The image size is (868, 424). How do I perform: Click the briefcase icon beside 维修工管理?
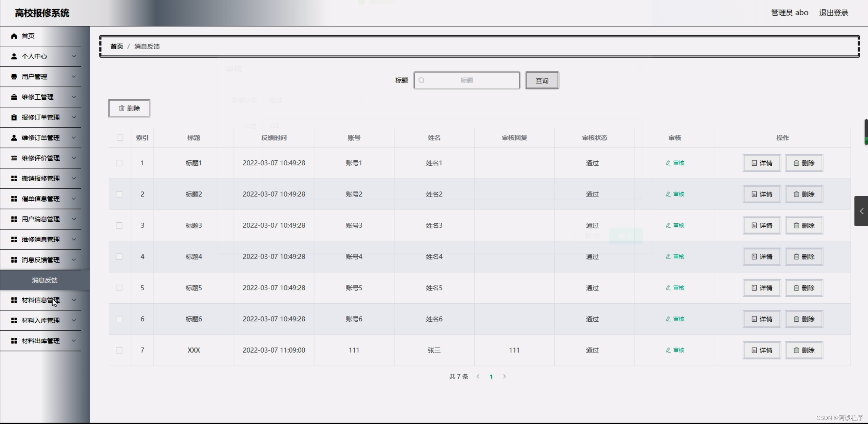[x=14, y=97]
